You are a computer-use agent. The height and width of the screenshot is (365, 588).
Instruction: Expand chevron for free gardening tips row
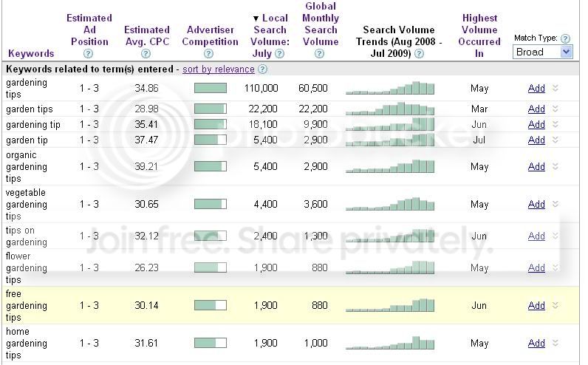pyautogui.click(x=555, y=305)
